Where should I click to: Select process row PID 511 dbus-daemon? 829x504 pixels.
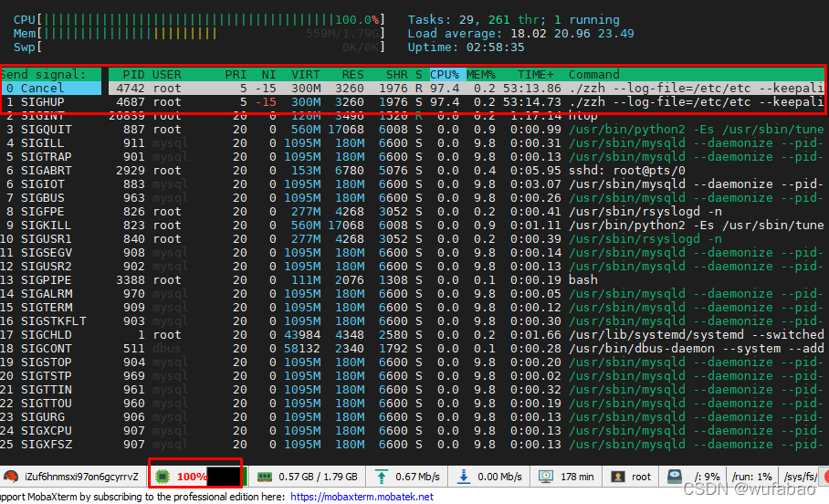point(466,349)
